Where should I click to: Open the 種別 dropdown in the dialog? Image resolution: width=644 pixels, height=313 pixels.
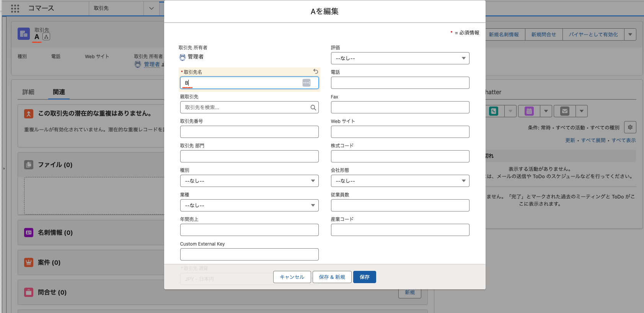(x=249, y=181)
